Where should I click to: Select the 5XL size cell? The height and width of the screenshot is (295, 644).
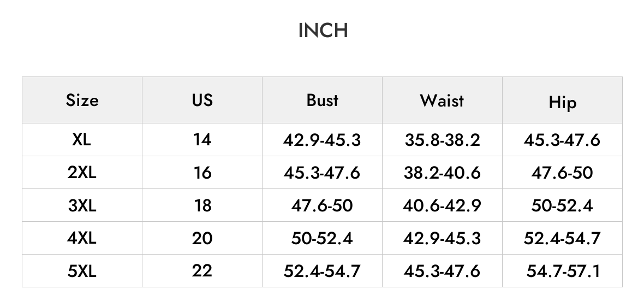82,271
